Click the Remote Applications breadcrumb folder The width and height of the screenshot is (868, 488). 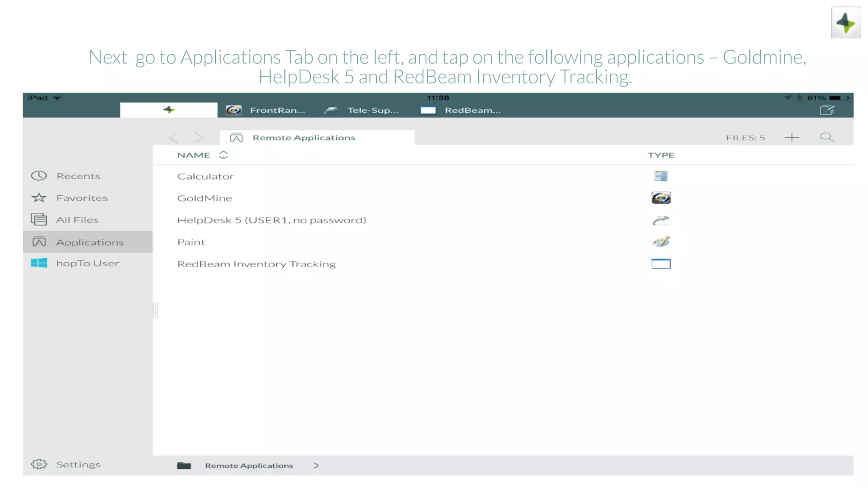(249, 466)
